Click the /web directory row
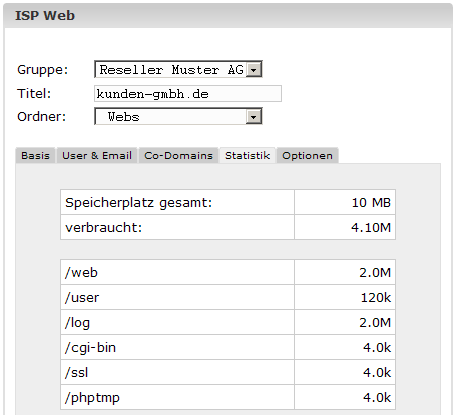Image resolution: width=458 pixels, height=415 pixels. click(x=228, y=272)
